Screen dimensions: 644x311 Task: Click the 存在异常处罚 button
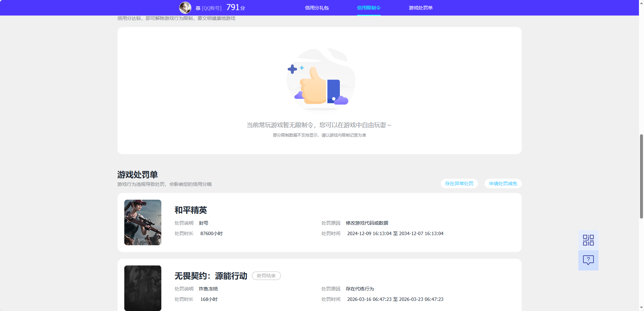tap(459, 183)
